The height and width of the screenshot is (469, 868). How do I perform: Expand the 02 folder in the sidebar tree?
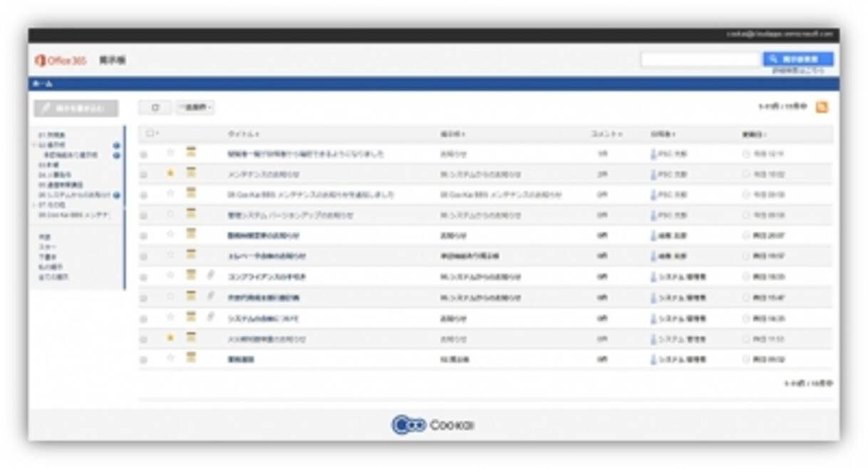[35, 145]
